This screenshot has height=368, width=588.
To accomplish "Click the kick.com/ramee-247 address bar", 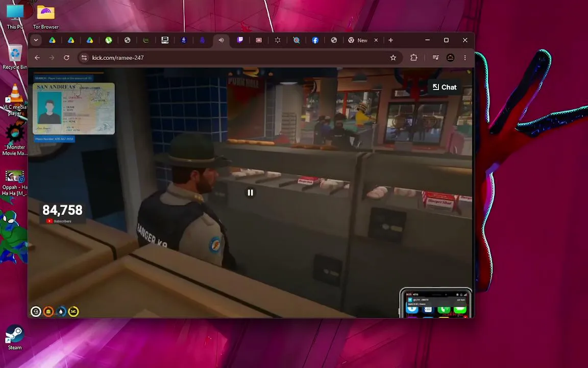I will [x=240, y=57].
